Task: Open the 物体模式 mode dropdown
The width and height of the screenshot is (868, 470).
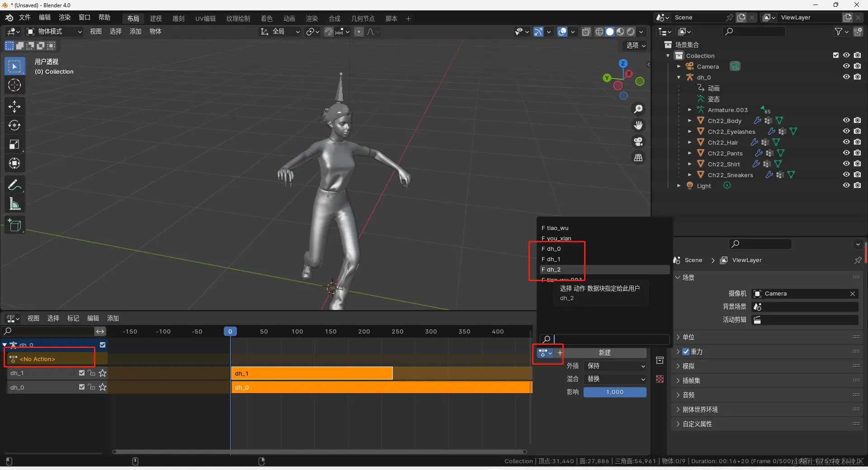Action: pyautogui.click(x=54, y=32)
